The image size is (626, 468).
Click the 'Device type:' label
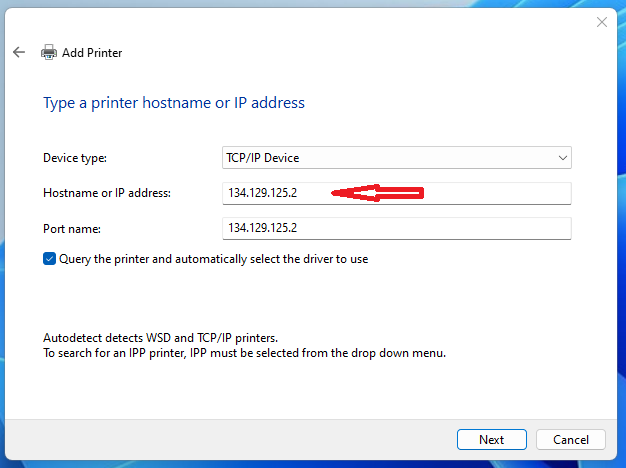coord(75,158)
